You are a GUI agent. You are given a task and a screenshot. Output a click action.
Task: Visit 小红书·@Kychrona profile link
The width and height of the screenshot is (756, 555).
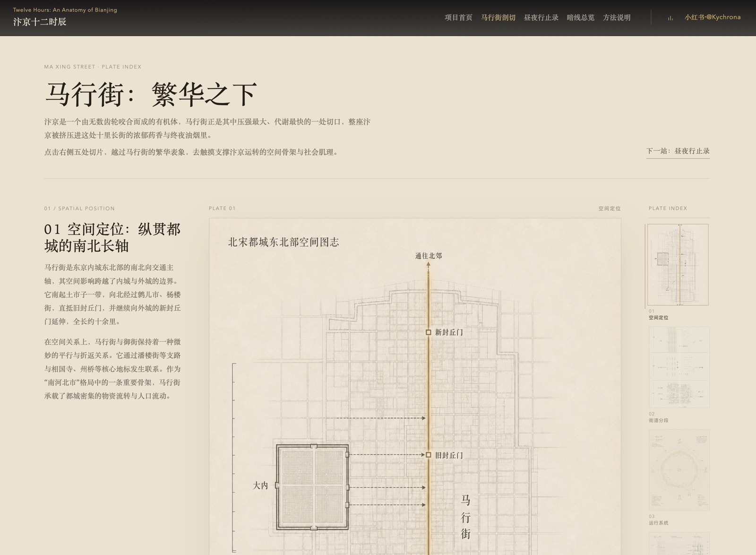click(713, 17)
